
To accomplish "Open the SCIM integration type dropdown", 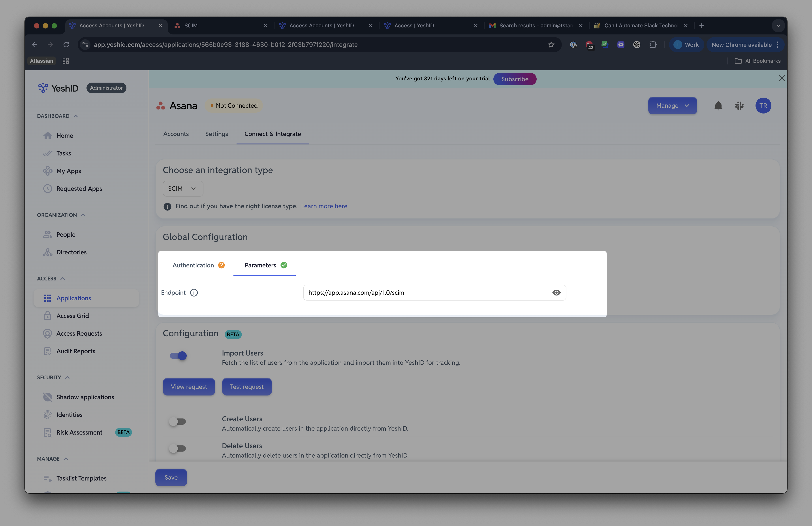I will point(183,188).
